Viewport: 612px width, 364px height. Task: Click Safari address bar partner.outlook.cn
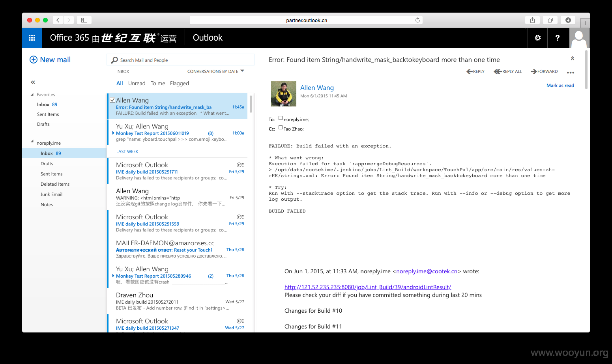[x=306, y=20]
